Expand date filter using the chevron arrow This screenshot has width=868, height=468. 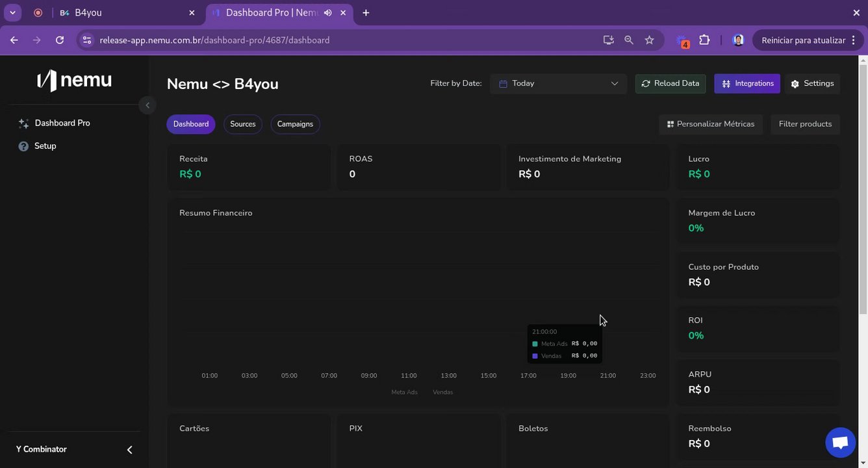(x=614, y=83)
